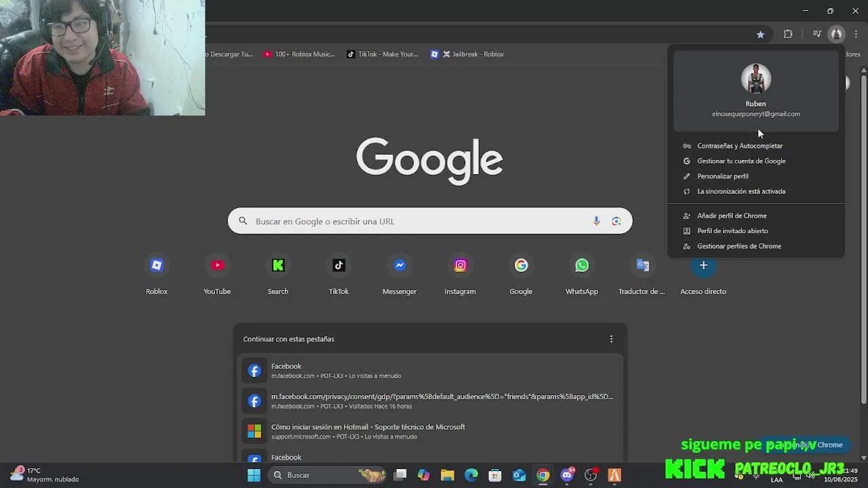Open Microsoft Edge from the taskbar

[x=471, y=475]
